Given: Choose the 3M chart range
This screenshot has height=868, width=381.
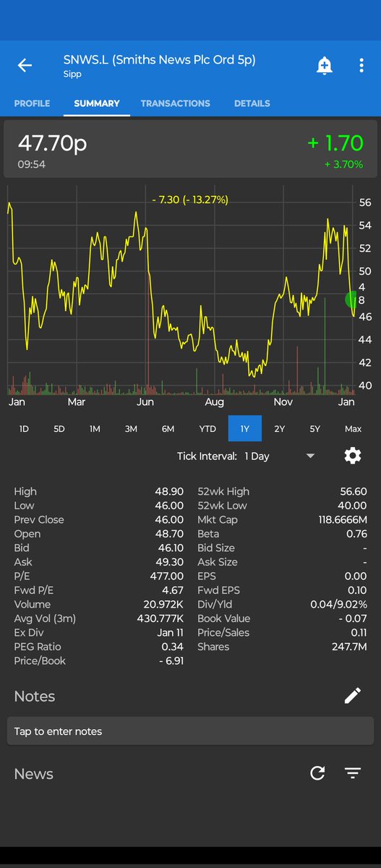Looking at the screenshot, I should pos(131,429).
